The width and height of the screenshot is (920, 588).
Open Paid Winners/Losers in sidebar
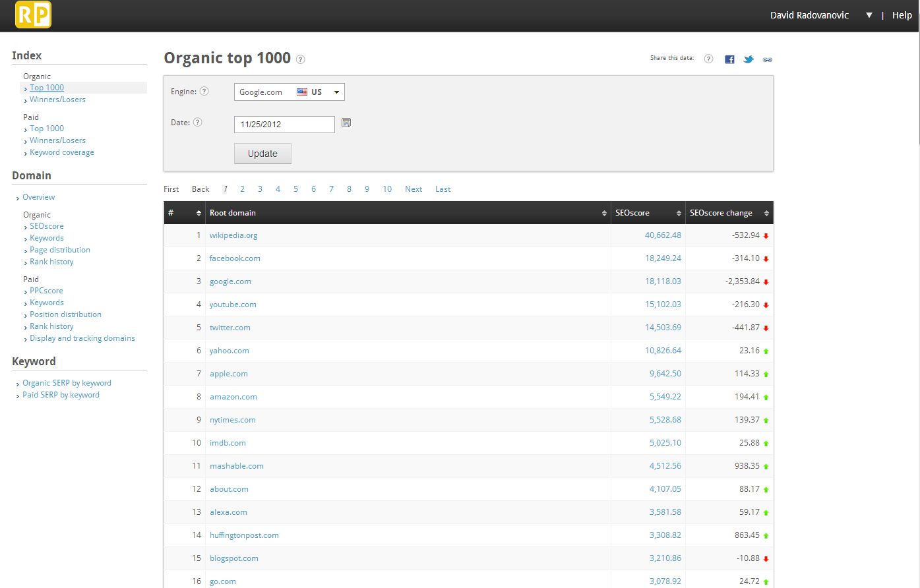tap(57, 140)
